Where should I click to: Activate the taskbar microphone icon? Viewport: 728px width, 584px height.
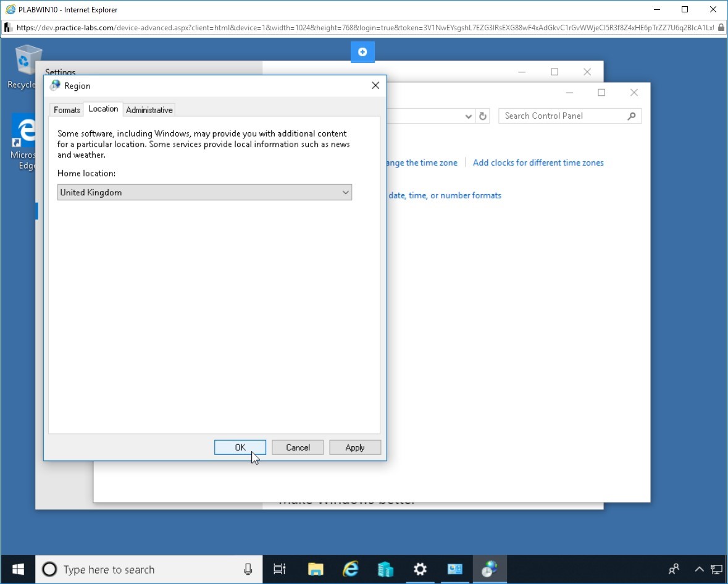[x=248, y=569]
